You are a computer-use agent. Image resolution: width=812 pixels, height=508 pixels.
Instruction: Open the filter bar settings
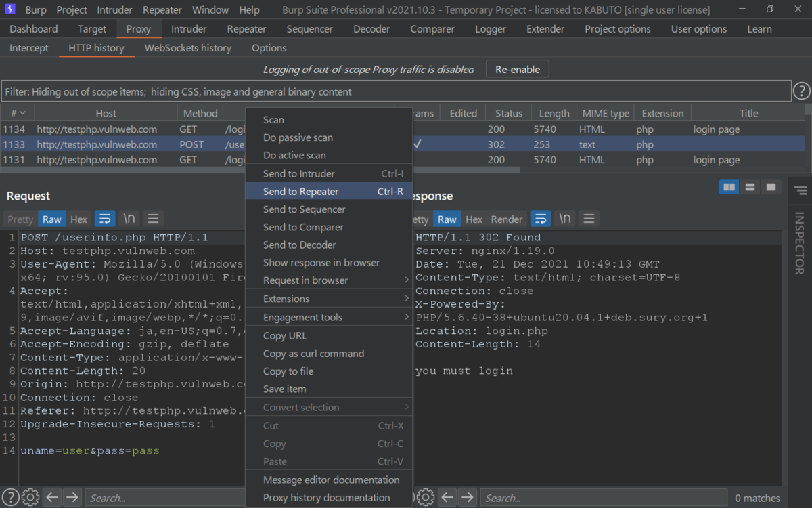[396, 91]
